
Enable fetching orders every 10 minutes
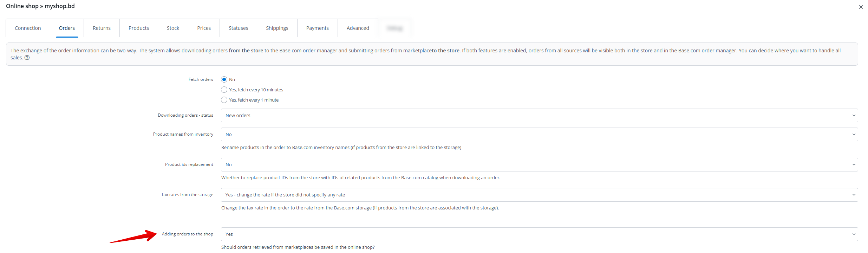point(224,90)
